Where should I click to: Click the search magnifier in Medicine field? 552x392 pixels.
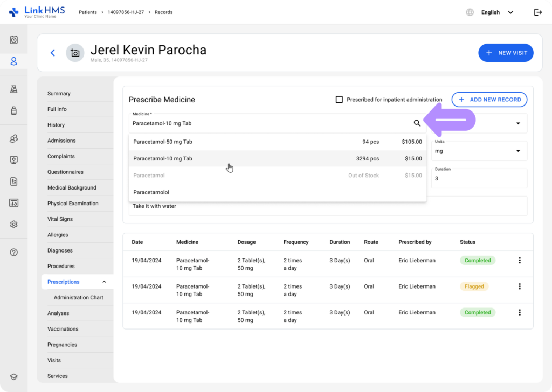[417, 123]
